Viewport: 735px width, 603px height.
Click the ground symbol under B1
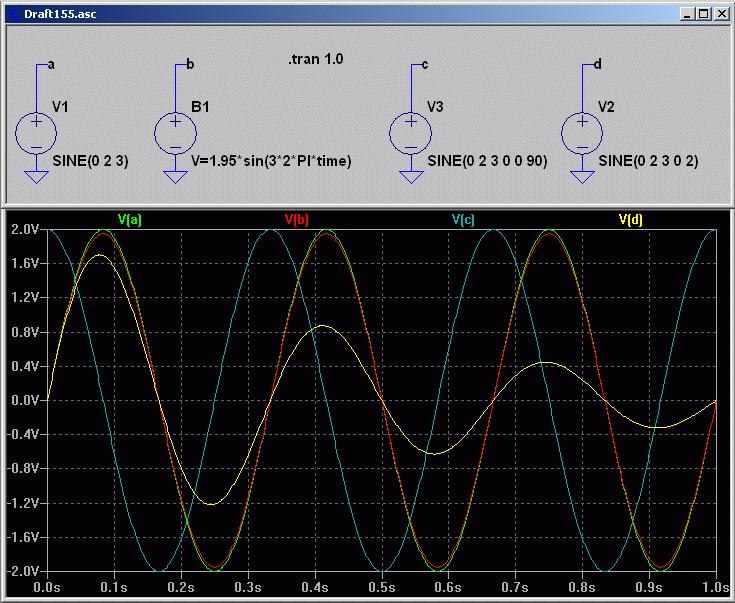pos(175,177)
